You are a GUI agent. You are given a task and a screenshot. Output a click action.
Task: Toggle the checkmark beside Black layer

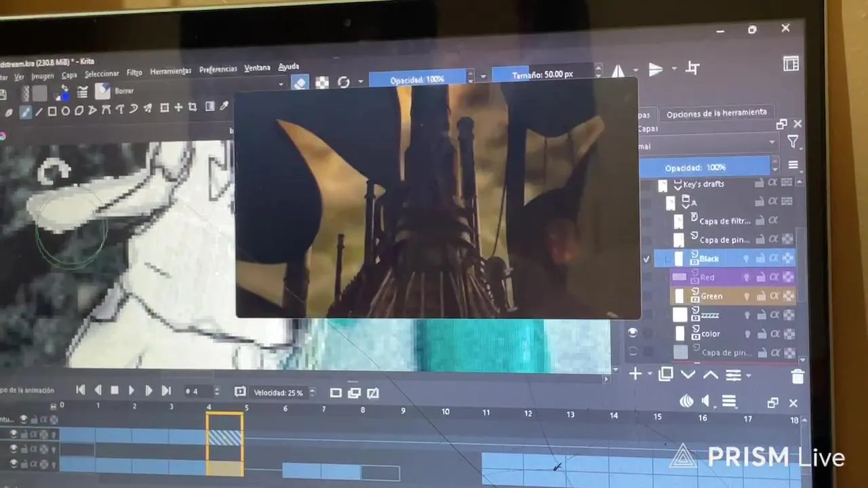coord(646,259)
